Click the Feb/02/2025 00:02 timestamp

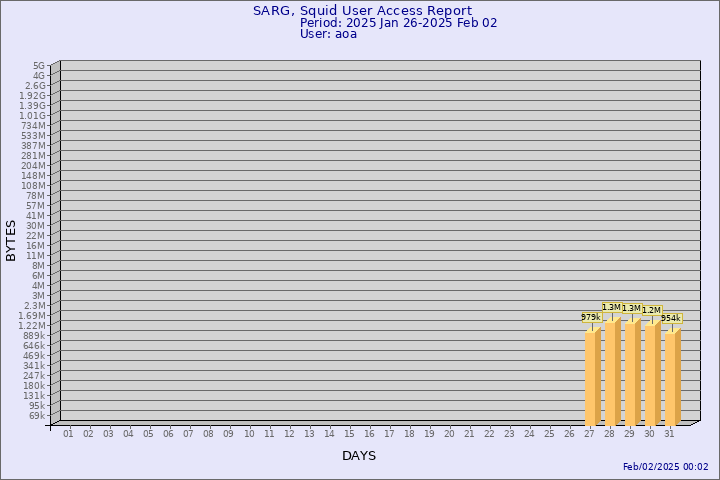coord(665,467)
